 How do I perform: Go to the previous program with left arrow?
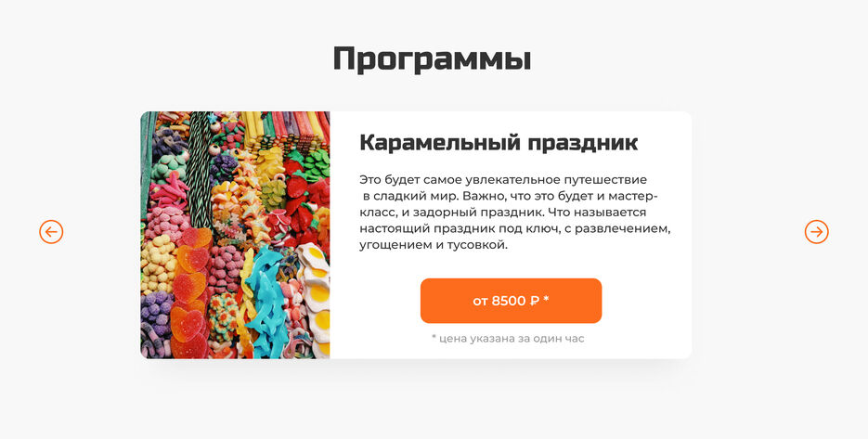pos(51,232)
